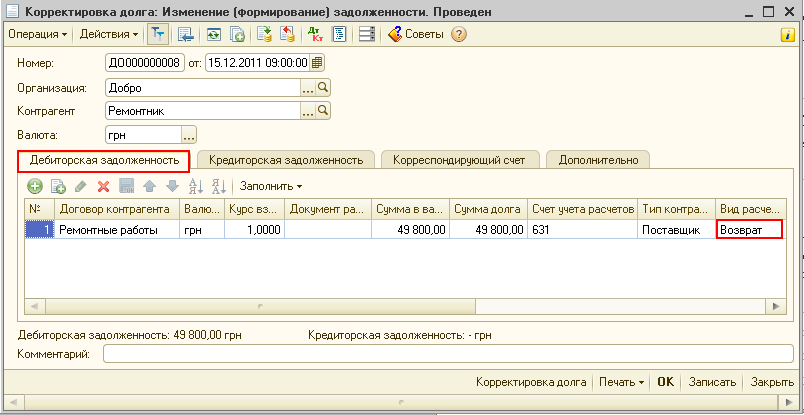Select the Дебиторская задолженность tab
Image resolution: width=804 pixels, height=415 pixels.
pos(104,161)
